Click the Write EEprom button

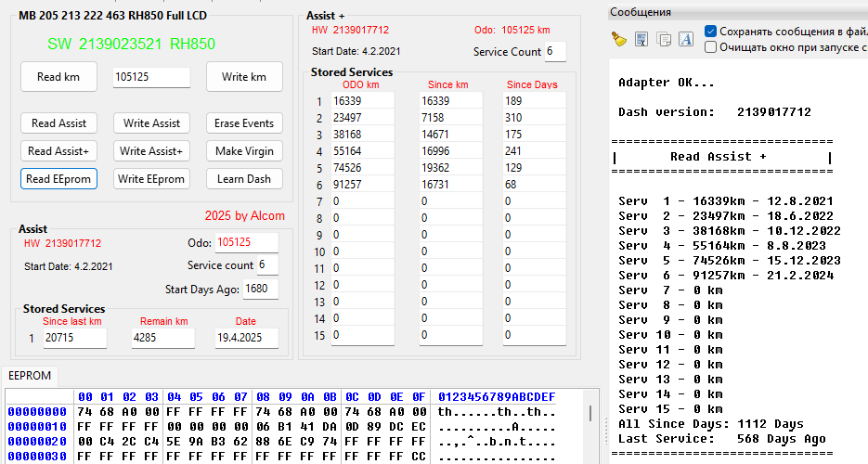pos(151,178)
